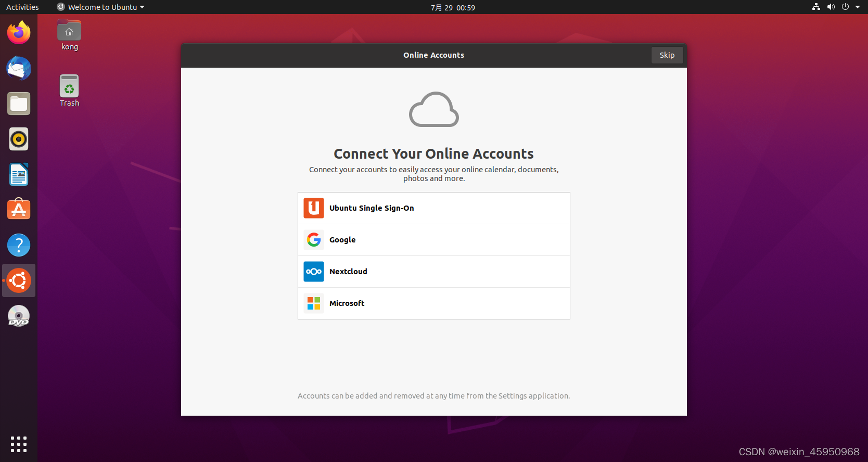The image size is (868, 462).
Task: Launch Rhythmbox music player
Action: (19, 139)
